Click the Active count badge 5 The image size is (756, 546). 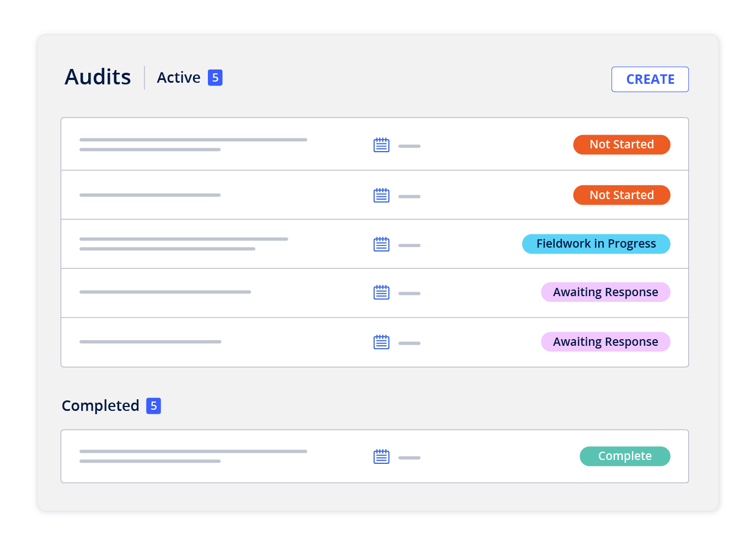[215, 78]
